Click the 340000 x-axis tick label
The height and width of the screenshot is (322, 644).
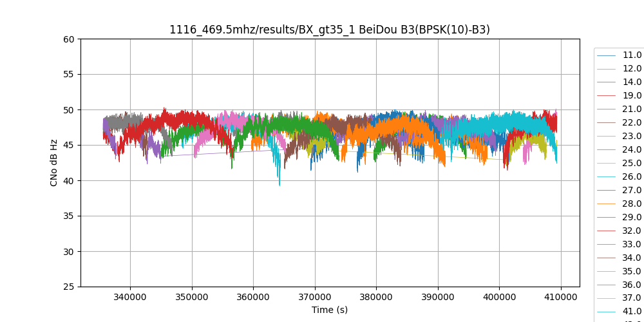pos(130,298)
